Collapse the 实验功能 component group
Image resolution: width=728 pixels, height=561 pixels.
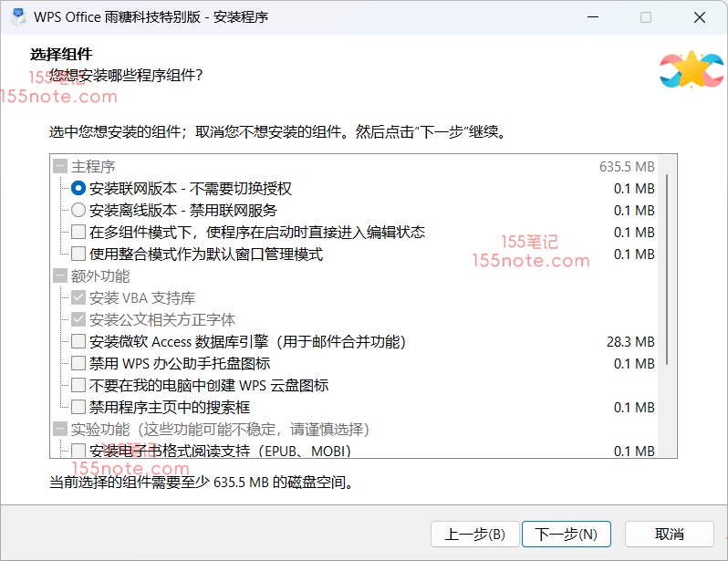pos(60,430)
